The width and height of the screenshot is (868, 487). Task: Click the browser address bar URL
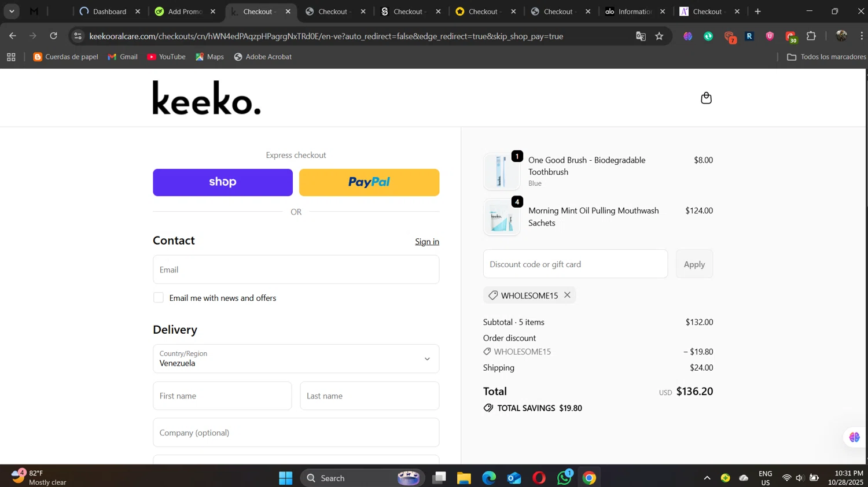coord(326,36)
